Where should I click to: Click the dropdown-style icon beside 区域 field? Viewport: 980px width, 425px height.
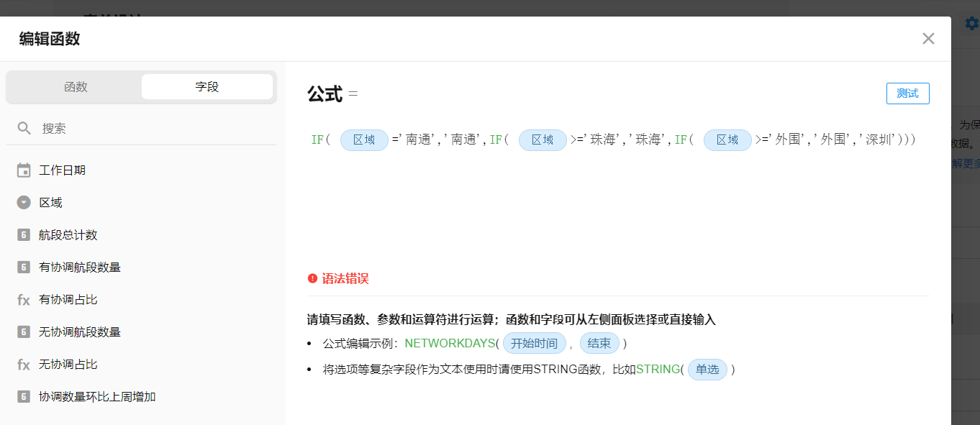pos(24,202)
